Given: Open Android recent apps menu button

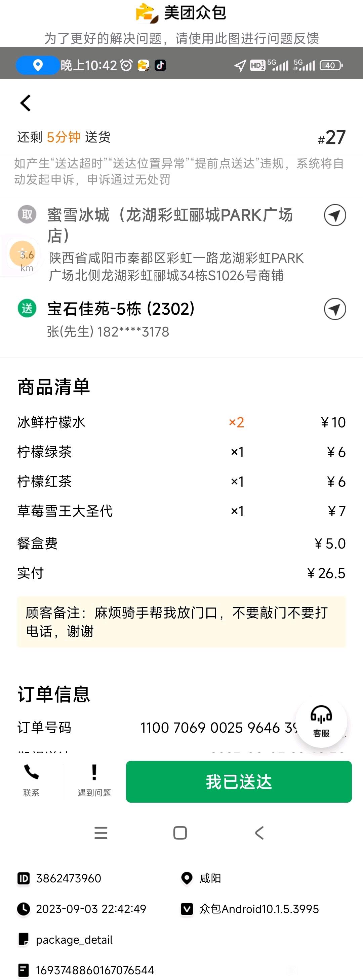Looking at the screenshot, I should pyautogui.click(x=101, y=833).
